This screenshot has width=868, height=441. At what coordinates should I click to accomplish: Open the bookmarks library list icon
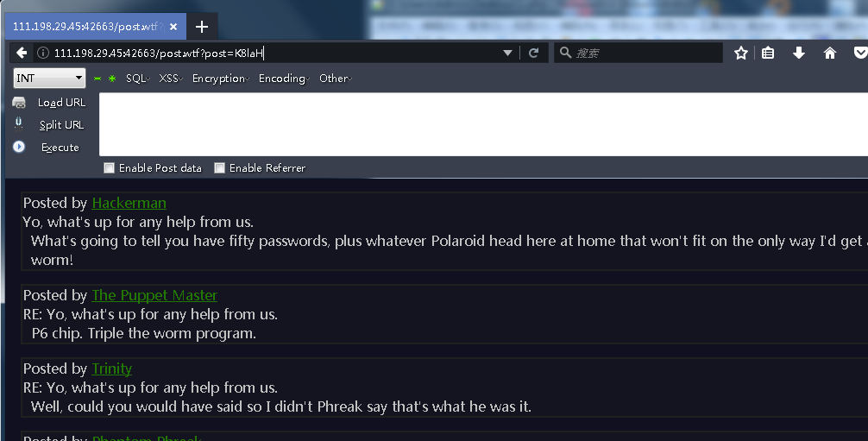pos(768,53)
